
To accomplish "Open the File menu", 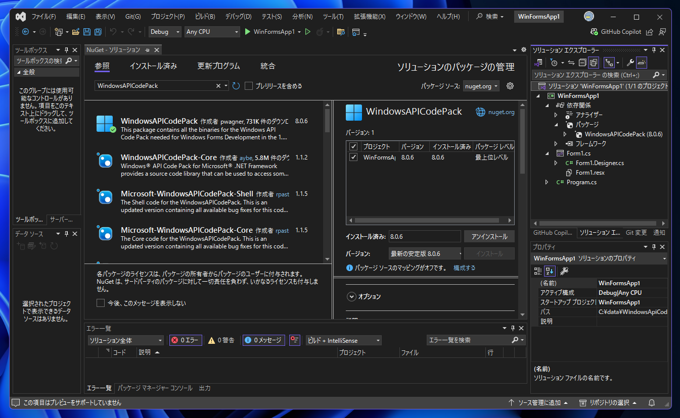I will click(43, 16).
